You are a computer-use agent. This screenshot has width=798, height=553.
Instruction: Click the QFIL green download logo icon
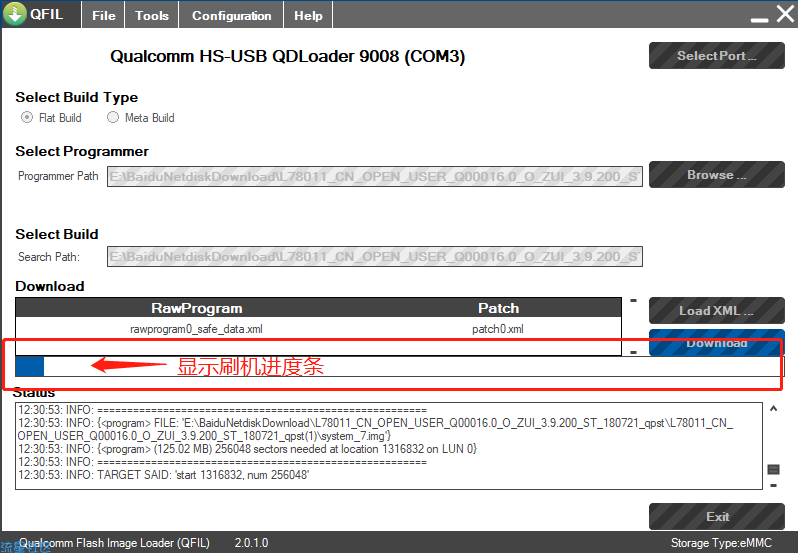pos(14,14)
